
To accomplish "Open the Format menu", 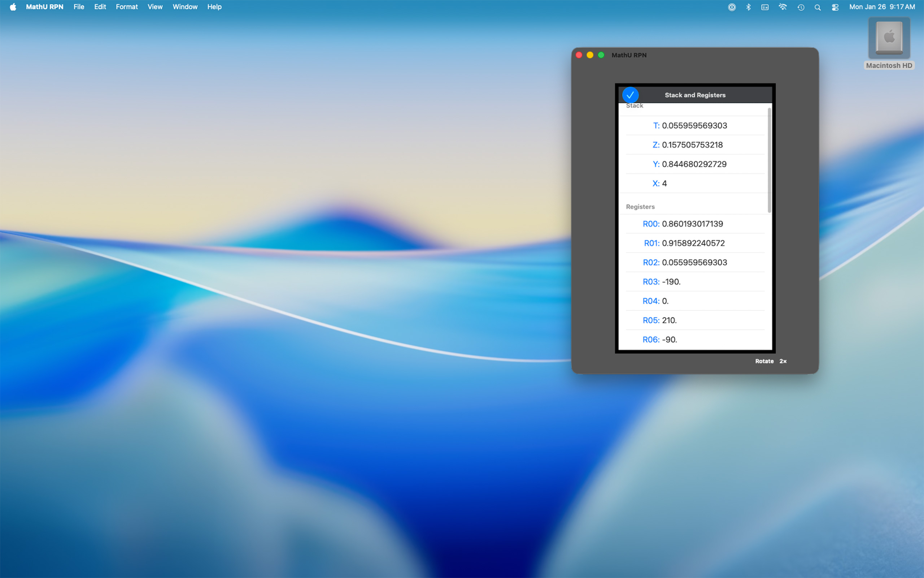I will 127,7.
